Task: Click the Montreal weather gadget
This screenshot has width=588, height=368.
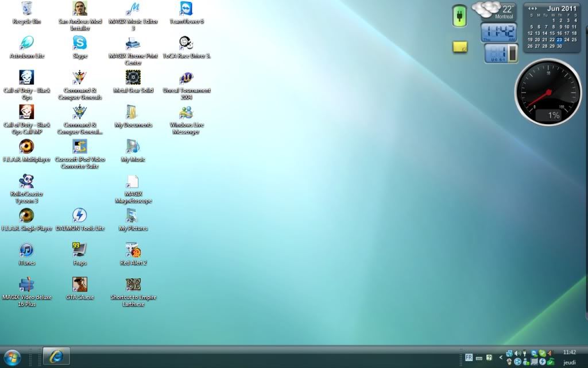Action: 494,11
